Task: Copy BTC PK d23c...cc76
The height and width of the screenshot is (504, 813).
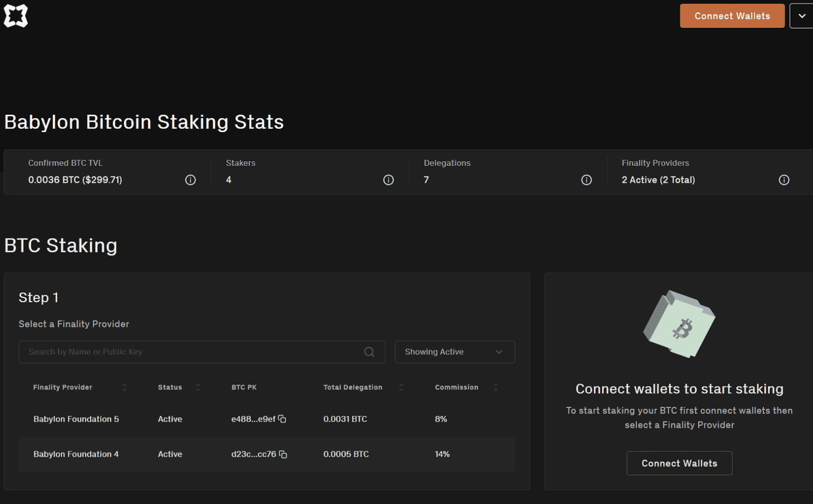Action: pos(283,454)
